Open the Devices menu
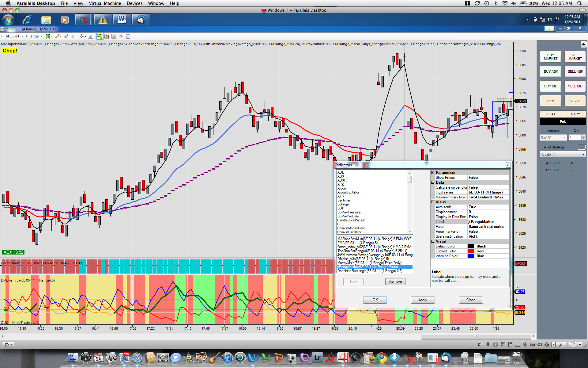 (134, 3)
